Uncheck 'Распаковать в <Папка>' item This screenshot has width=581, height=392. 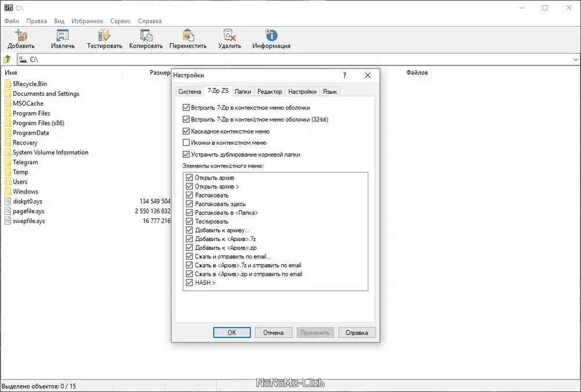pyautogui.click(x=189, y=213)
